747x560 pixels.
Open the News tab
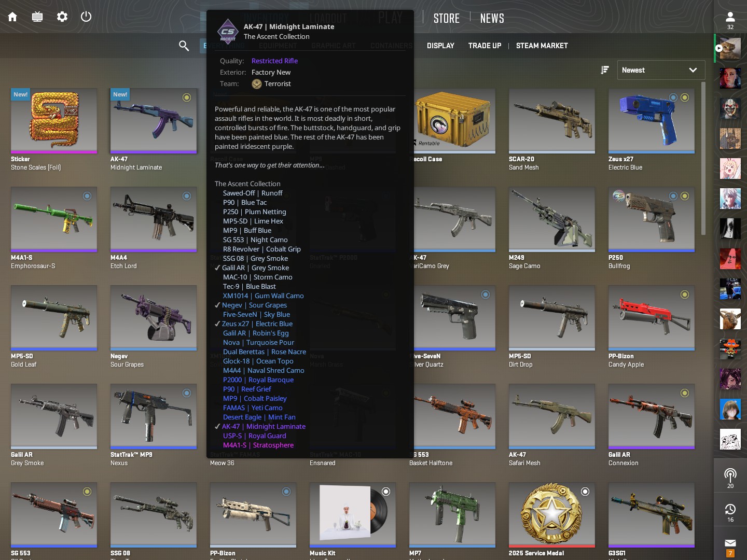coord(492,18)
